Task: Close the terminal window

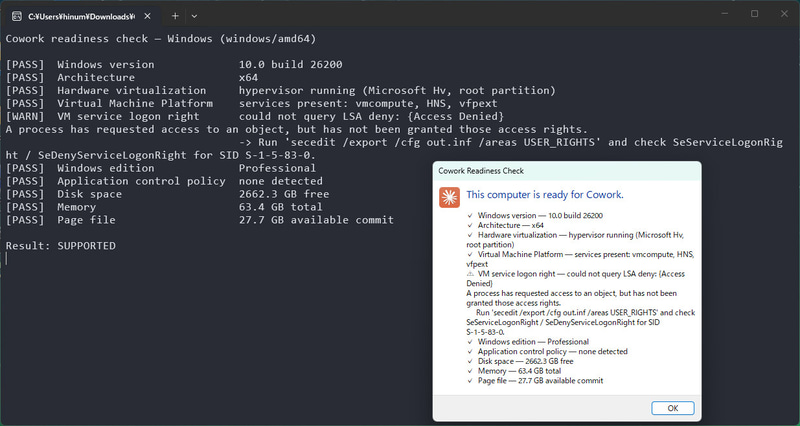Action: (x=784, y=14)
